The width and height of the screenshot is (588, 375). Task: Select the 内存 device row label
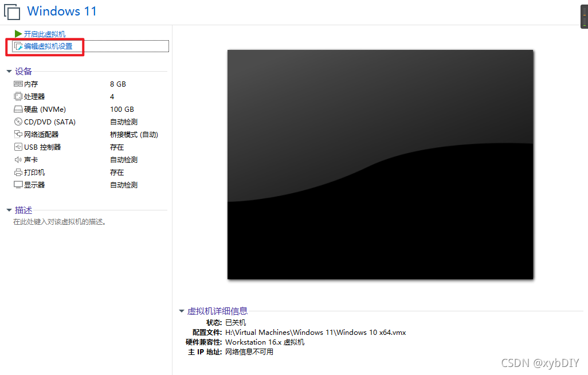coord(31,84)
